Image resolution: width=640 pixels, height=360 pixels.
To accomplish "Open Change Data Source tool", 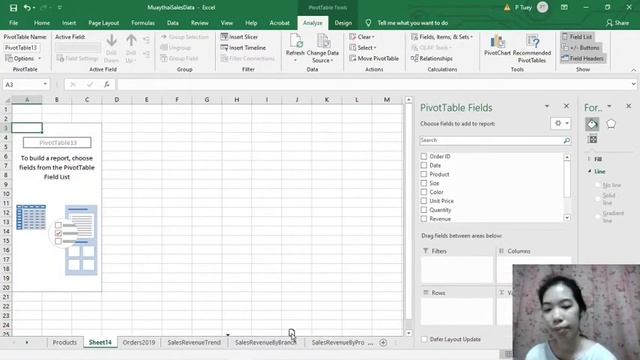I will (x=322, y=48).
